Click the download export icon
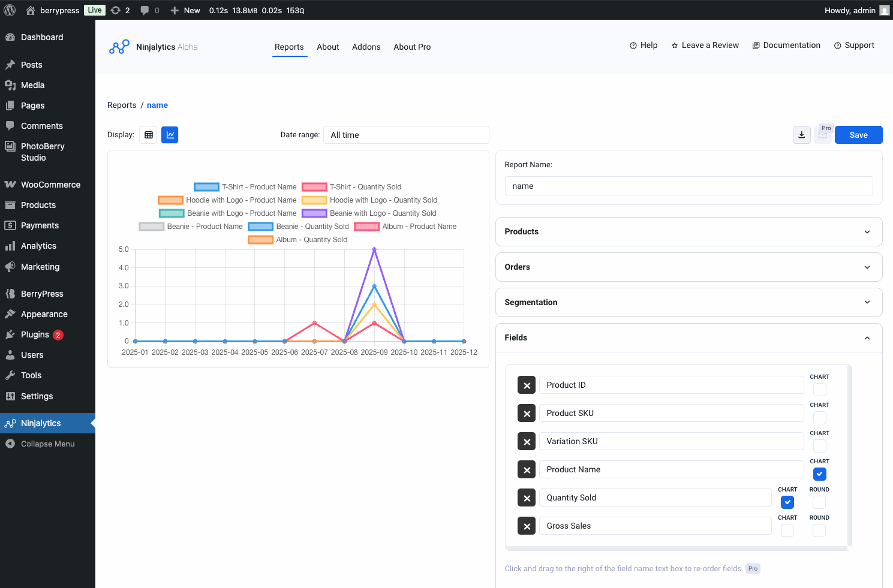This screenshot has height=588, width=893. (801, 134)
